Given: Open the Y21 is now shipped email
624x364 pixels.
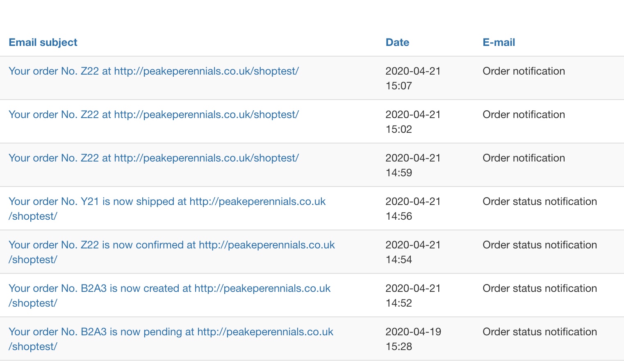Looking at the screenshot, I should click(x=167, y=202).
